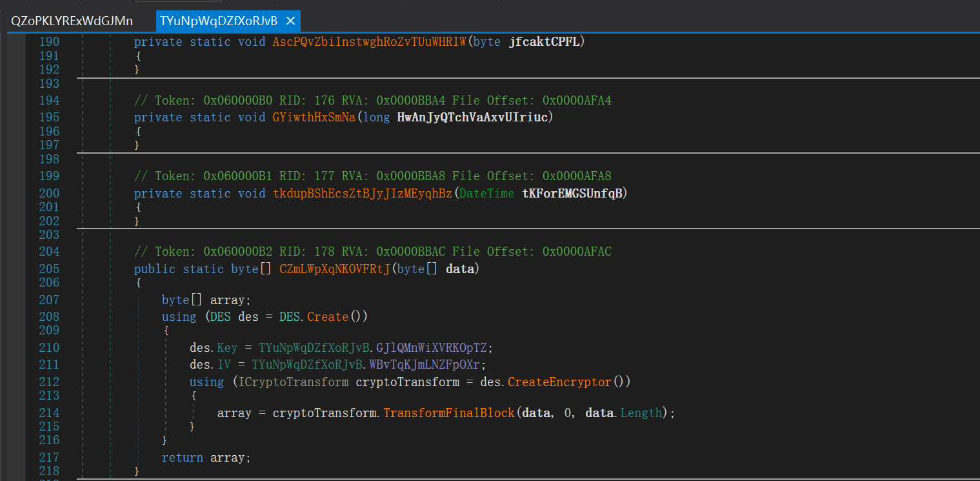Select the active TYuNpWqDZfXoRJvB tab label
980x481 pixels.
point(218,21)
